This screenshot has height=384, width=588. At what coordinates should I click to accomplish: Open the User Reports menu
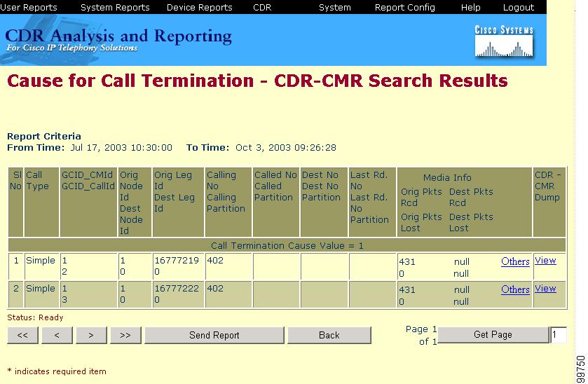(29, 7)
